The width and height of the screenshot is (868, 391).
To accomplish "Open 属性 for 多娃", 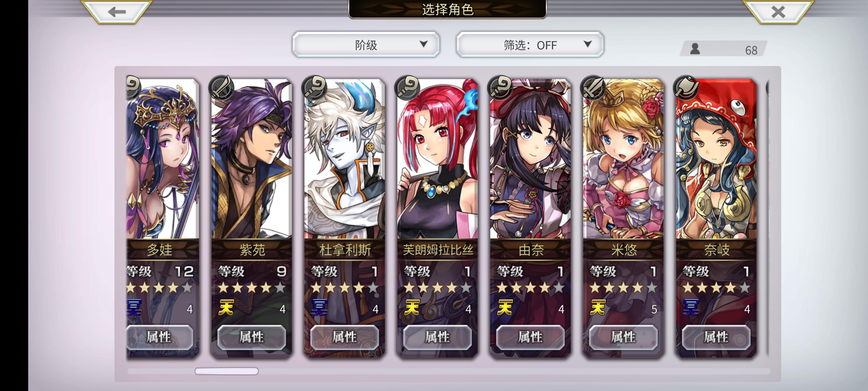I will point(159,337).
